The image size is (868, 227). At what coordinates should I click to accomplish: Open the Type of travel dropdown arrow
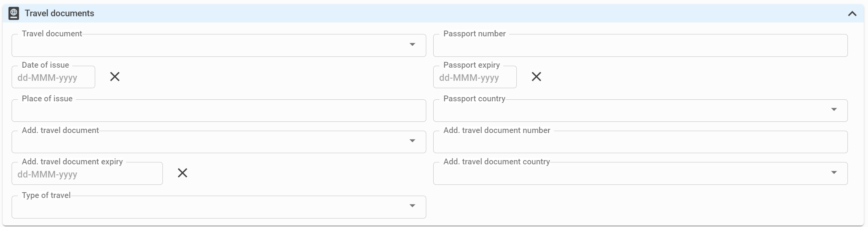412,206
